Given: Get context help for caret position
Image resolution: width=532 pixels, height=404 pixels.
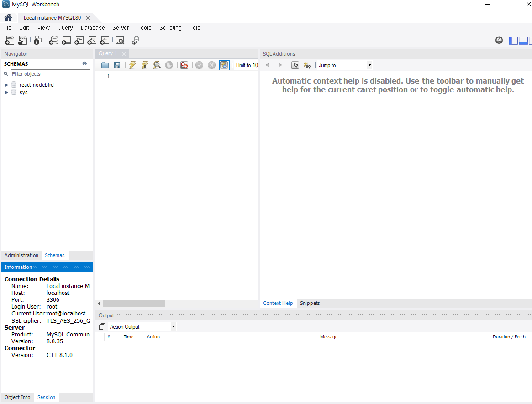Looking at the screenshot, I should [295, 65].
